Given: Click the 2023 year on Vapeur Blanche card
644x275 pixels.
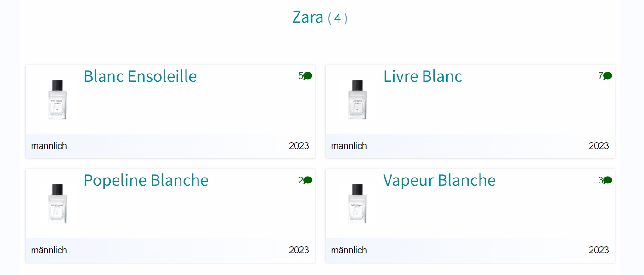Looking at the screenshot, I should coord(599,251).
